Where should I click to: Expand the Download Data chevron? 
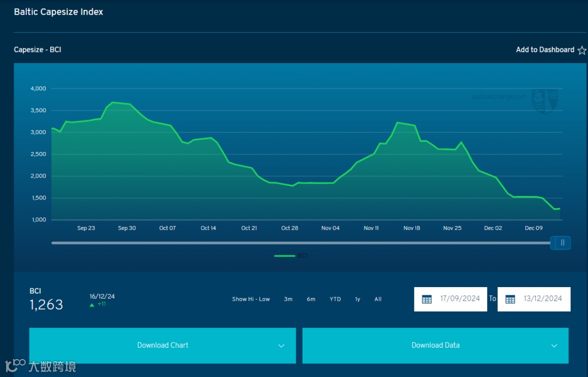pos(554,345)
